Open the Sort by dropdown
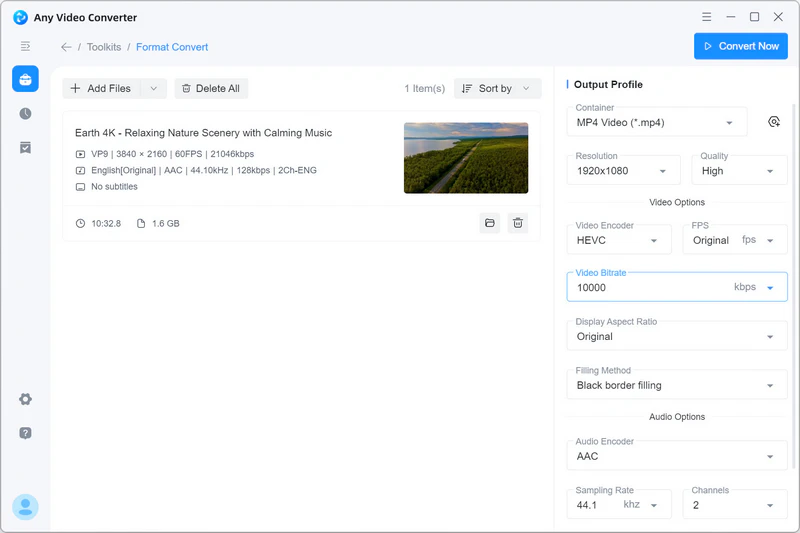800x533 pixels. tap(497, 89)
